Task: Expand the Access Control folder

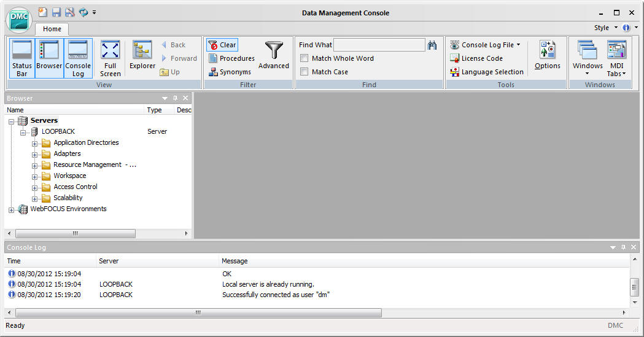Action: pos(34,188)
